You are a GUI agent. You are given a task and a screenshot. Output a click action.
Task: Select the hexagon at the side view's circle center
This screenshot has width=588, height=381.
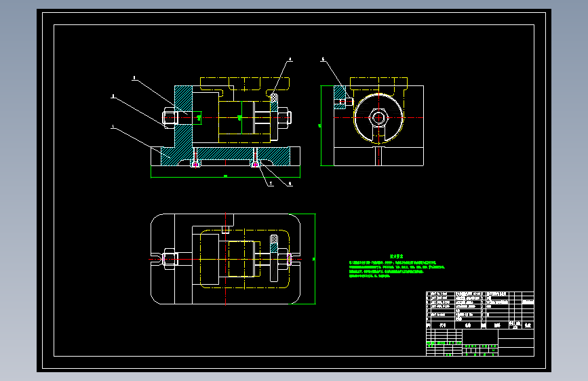378,118
